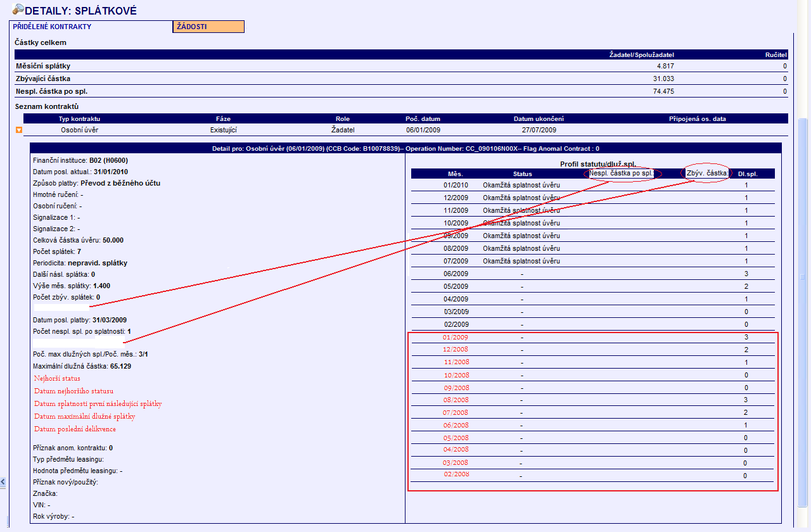Select the 12/2009 month row

pyautogui.click(x=592, y=198)
